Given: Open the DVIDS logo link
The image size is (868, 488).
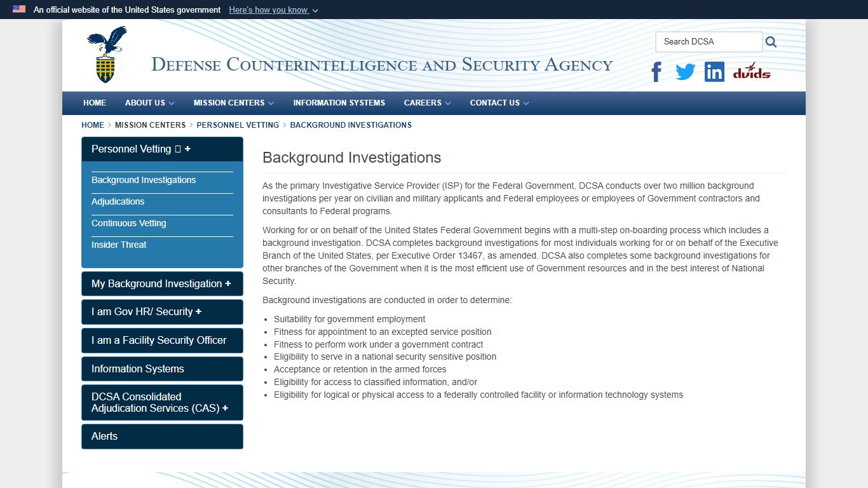Looking at the screenshot, I should coord(751,71).
